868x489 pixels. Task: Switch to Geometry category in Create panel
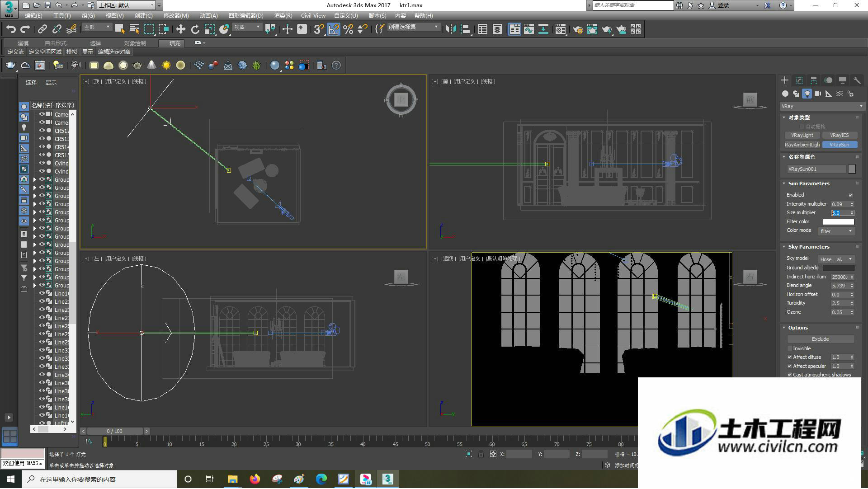(785, 94)
